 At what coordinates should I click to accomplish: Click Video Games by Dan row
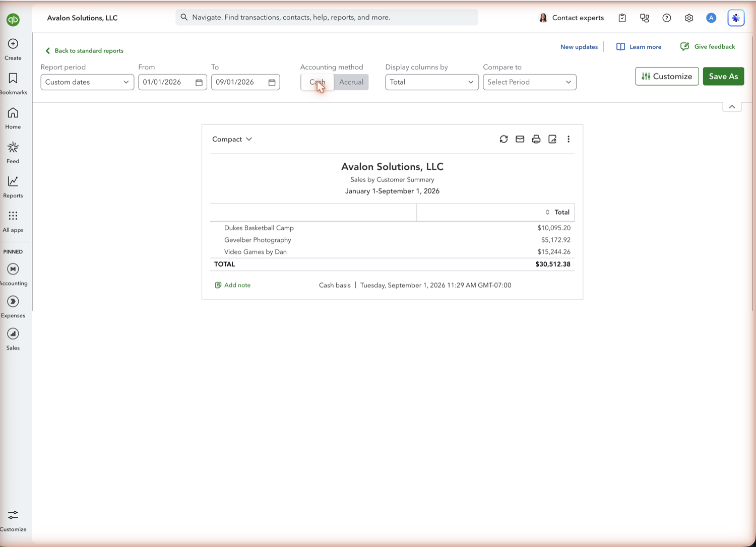[x=392, y=252]
